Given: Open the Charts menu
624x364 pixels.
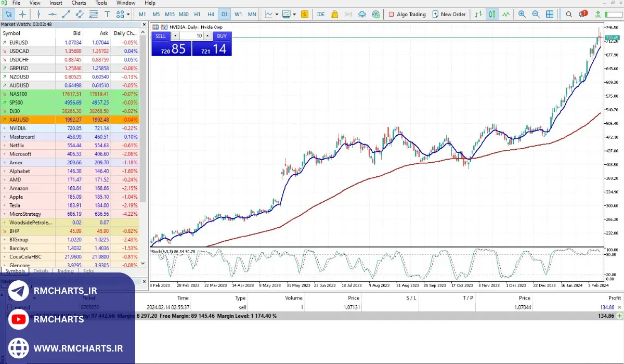Looking at the screenshot, I should pyautogui.click(x=79, y=3).
